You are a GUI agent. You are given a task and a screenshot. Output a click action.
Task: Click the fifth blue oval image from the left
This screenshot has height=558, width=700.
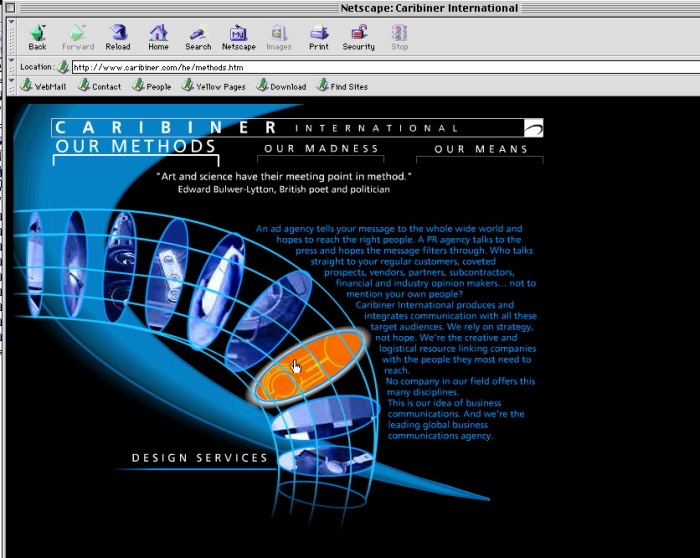pyautogui.click(x=217, y=290)
